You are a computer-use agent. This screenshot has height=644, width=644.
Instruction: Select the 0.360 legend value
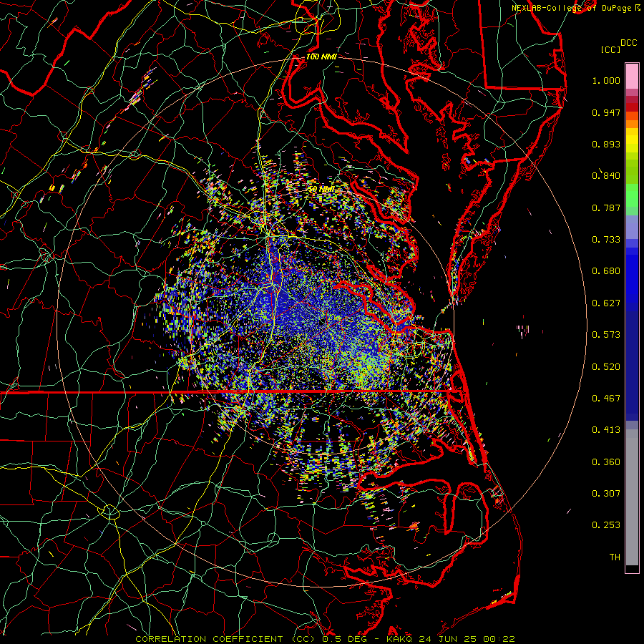pos(606,462)
